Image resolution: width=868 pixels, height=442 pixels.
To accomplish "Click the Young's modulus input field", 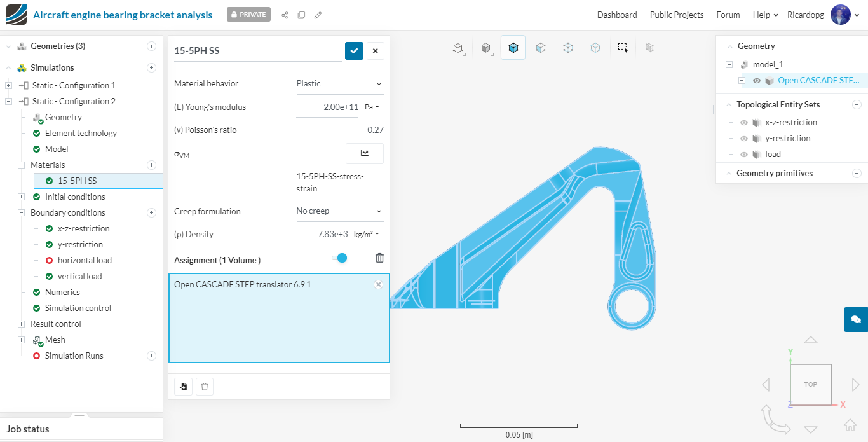I will click(x=327, y=107).
